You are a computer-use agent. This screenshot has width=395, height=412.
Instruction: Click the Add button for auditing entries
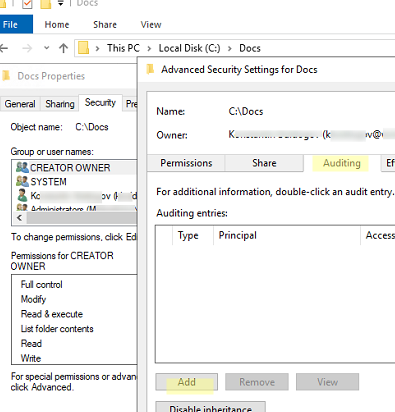pos(186,382)
